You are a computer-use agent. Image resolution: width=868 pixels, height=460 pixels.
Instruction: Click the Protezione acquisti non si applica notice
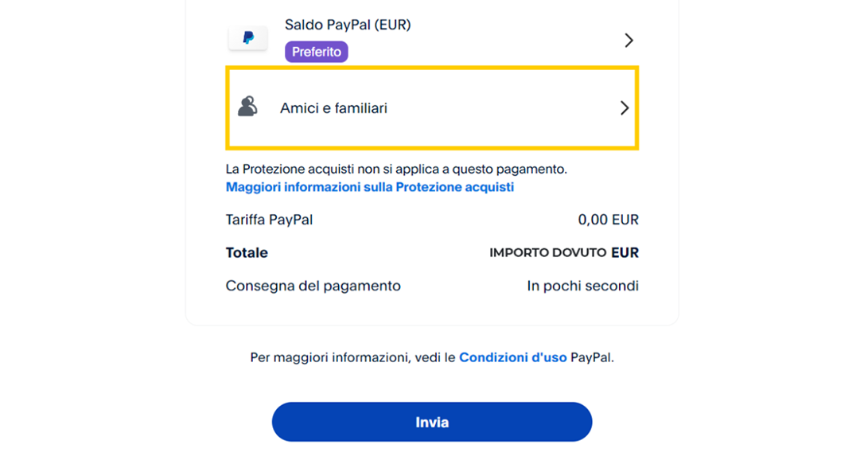396,169
